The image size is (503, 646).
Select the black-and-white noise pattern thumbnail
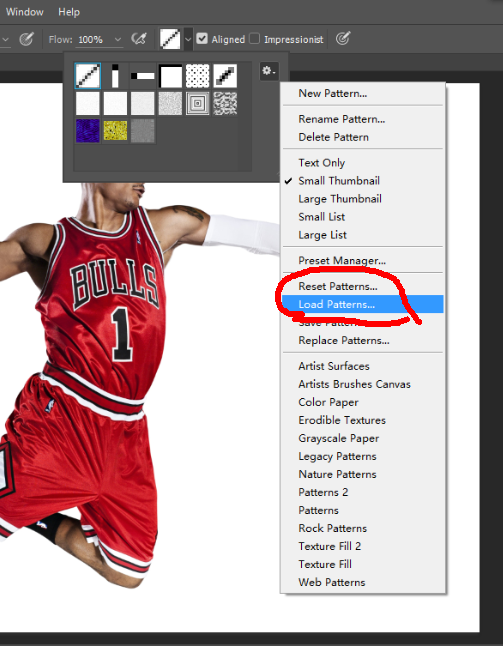pyautogui.click(x=225, y=103)
